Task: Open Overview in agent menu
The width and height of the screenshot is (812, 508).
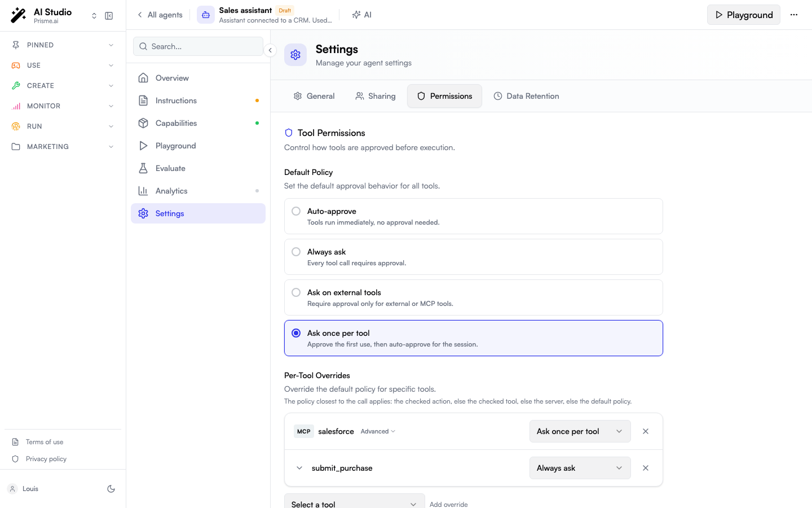Action: click(x=198, y=78)
